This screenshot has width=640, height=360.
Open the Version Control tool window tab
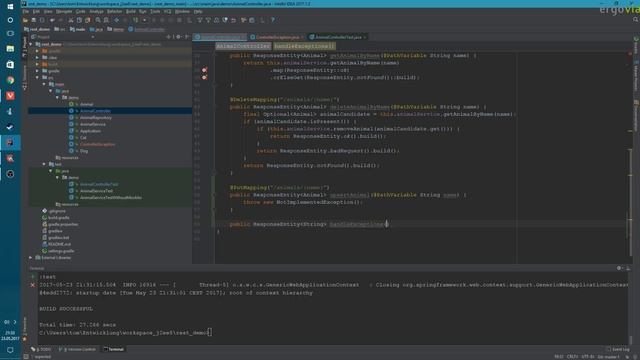78,349
